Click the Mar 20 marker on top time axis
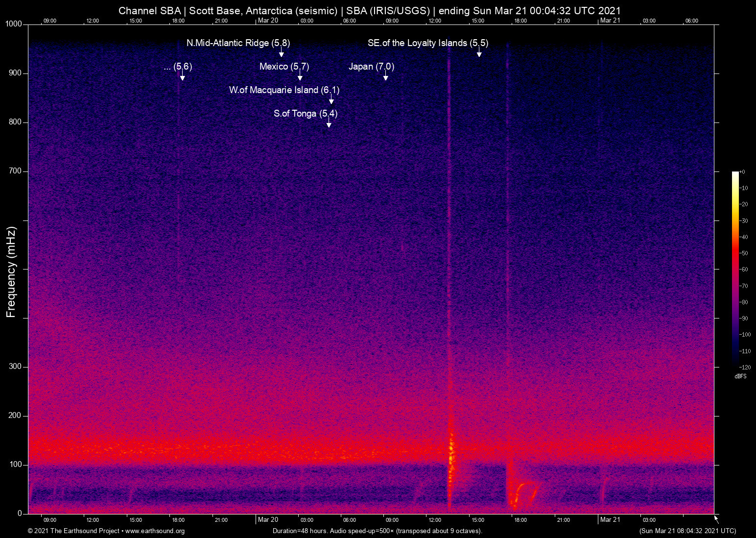The height and width of the screenshot is (538, 756). (268, 21)
